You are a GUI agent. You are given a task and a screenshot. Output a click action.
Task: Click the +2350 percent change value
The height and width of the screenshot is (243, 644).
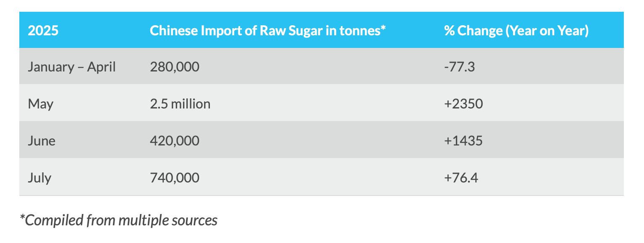click(463, 104)
